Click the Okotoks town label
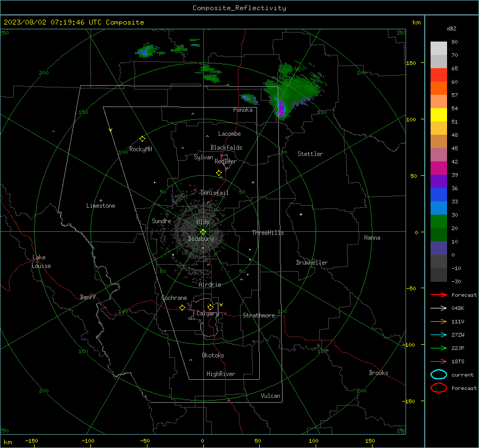Image resolution: width=479 pixels, height=448 pixels. (x=213, y=355)
